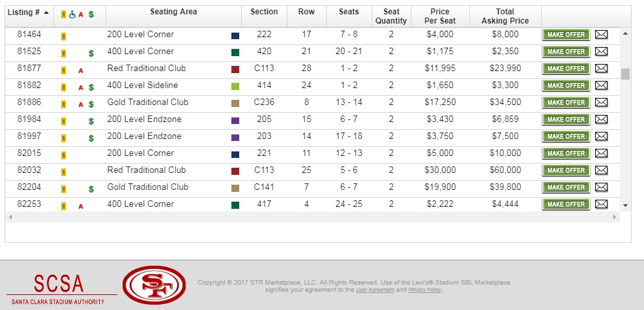The image size is (644, 310).
Task: Click the wheelchair accessibility icon in header
Action: coord(72,14)
